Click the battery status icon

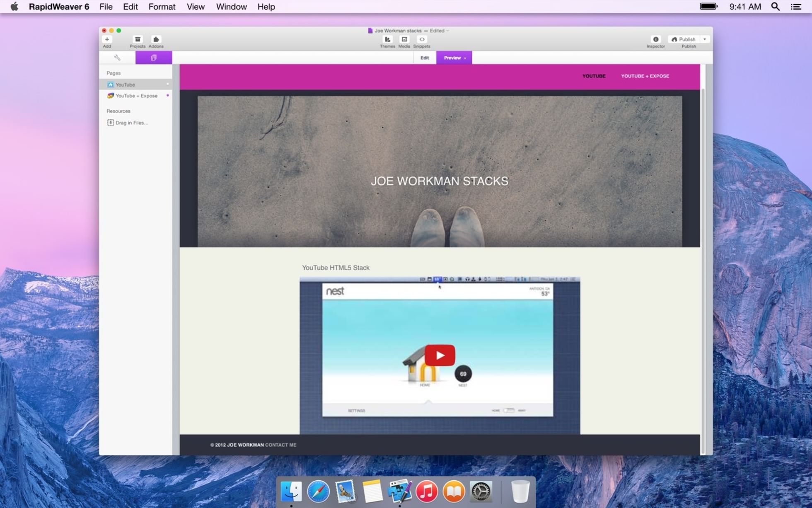tap(708, 6)
